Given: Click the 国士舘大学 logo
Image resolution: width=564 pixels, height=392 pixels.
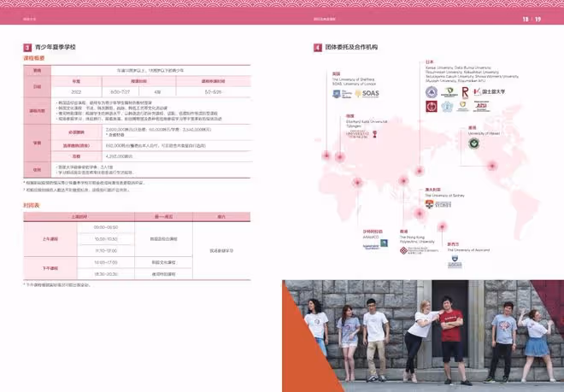Looking at the screenshot, I should [489, 92].
